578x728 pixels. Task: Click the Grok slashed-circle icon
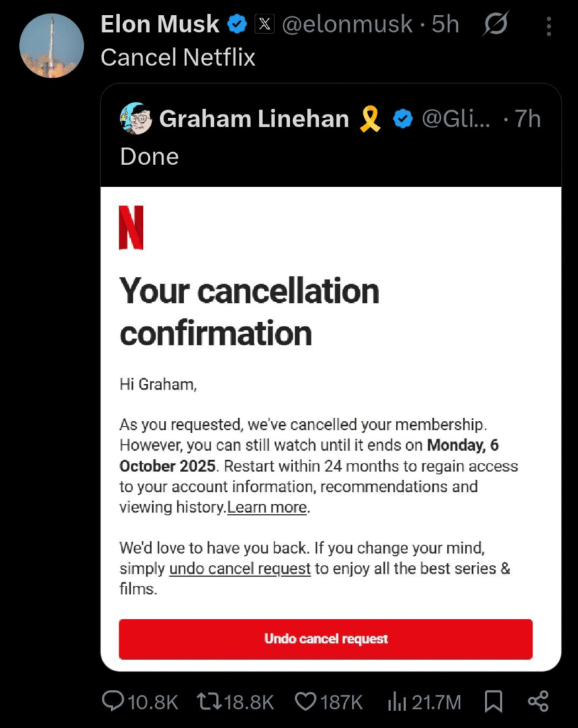point(495,26)
